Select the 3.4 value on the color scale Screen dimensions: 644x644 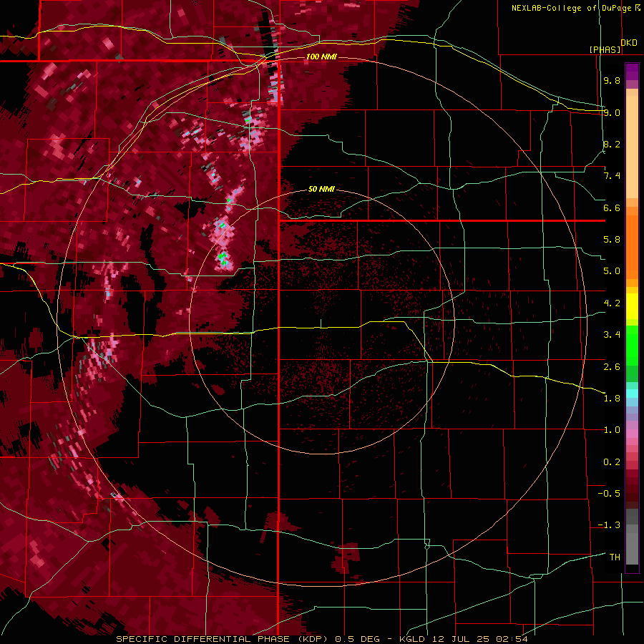pos(612,335)
